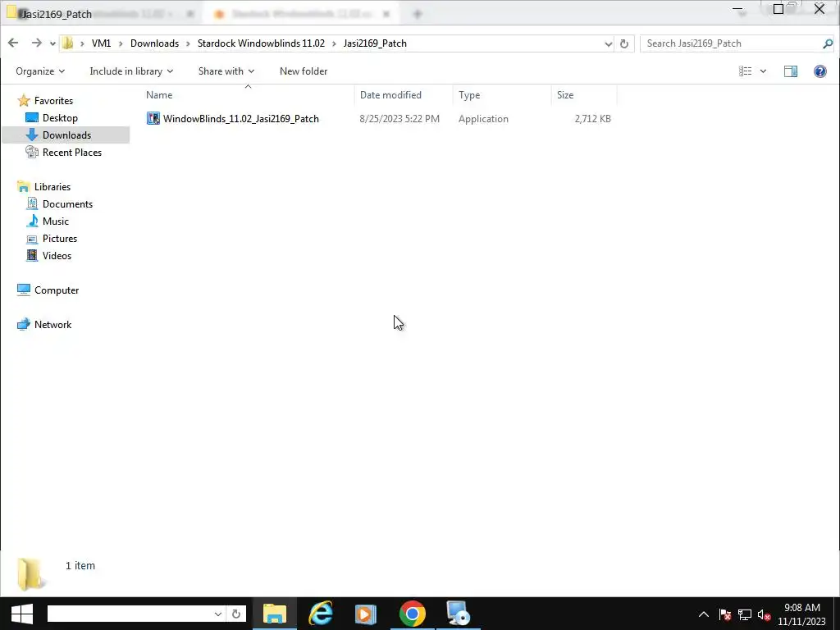
Task: Toggle the preview pane
Action: pyautogui.click(x=791, y=71)
